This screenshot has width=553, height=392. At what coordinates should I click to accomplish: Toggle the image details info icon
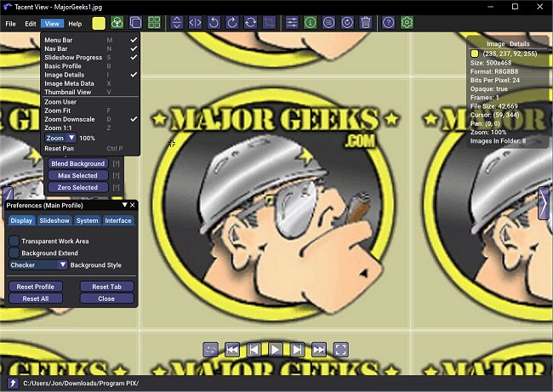tap(310, 23)
